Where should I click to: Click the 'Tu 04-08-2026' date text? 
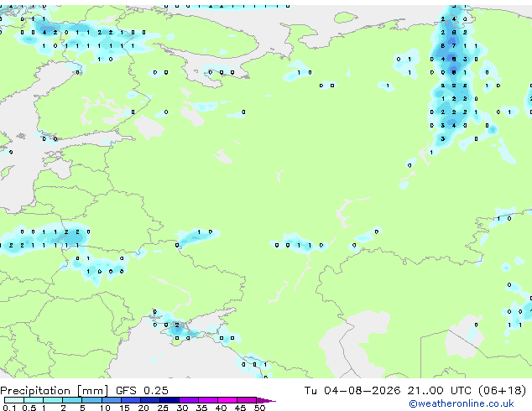[x=352, y=391]
